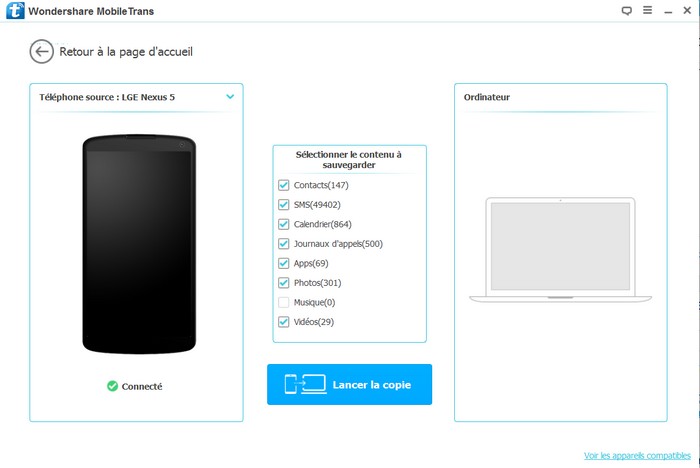700x468 pixels.
Task: Click the laptop computer image
Action: [560, 250]
